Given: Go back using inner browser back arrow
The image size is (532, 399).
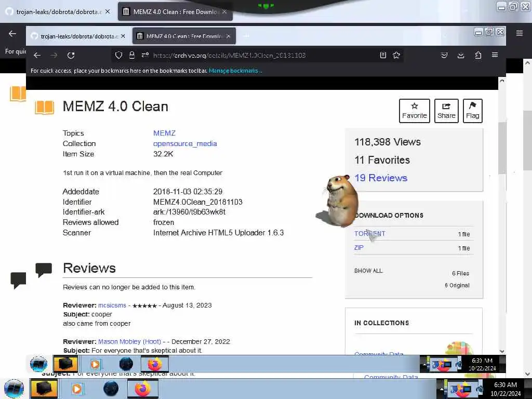Looking at the screenshot, I should [37, 55].
